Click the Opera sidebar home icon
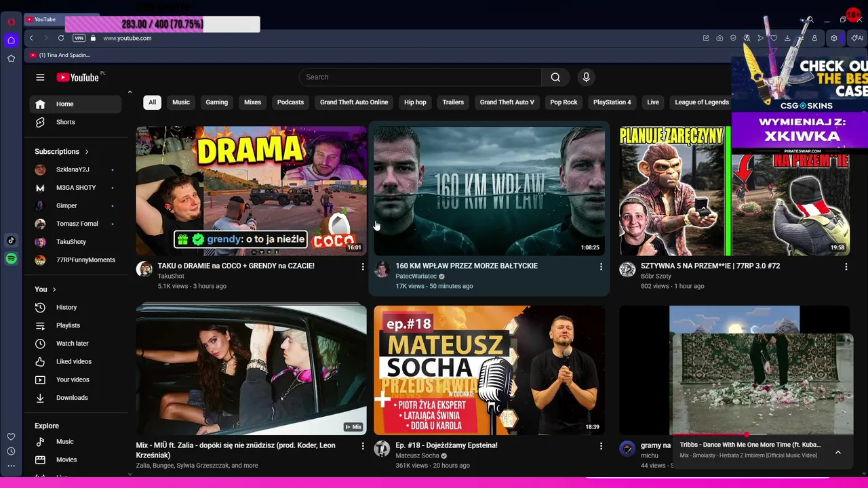Viewport: 868px width, 488px height. click(11, 40)
